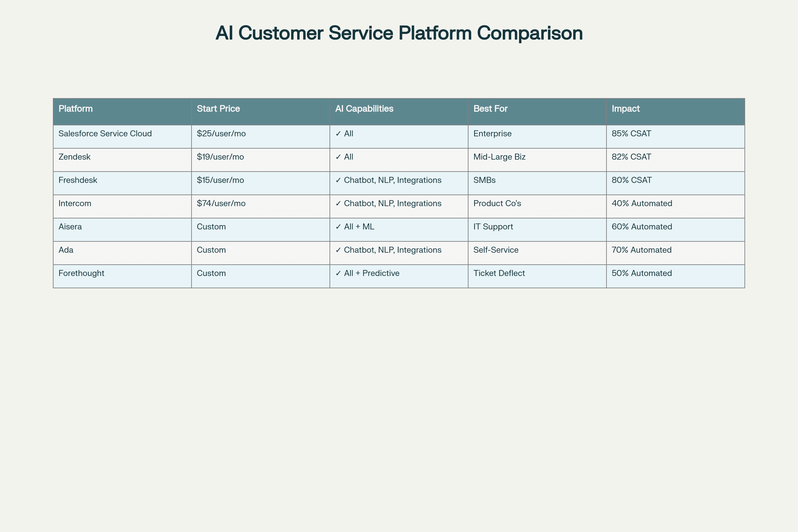Select the 'AI Capabilities' column header

[x=399, y=112]
